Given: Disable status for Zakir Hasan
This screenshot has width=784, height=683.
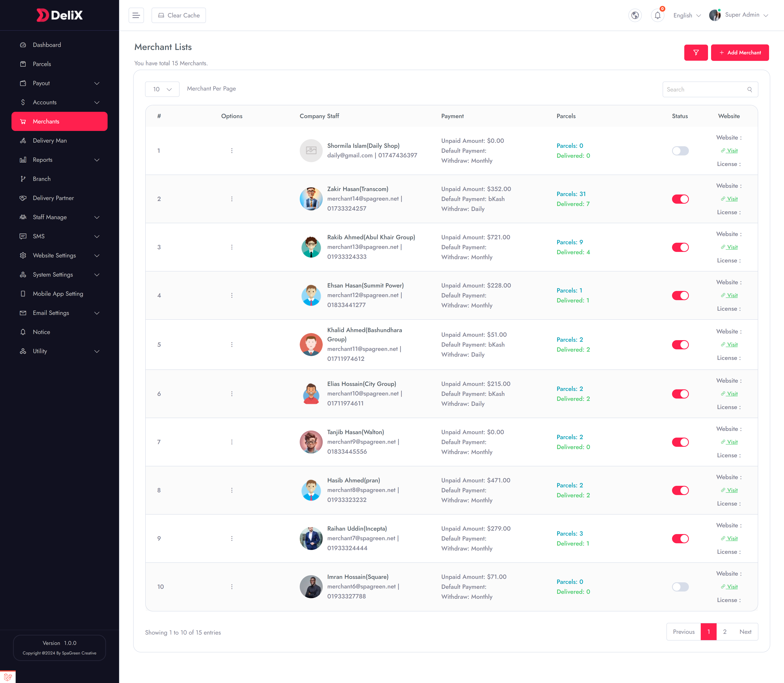Looking at the screenshot, I should tap(680, 199).
